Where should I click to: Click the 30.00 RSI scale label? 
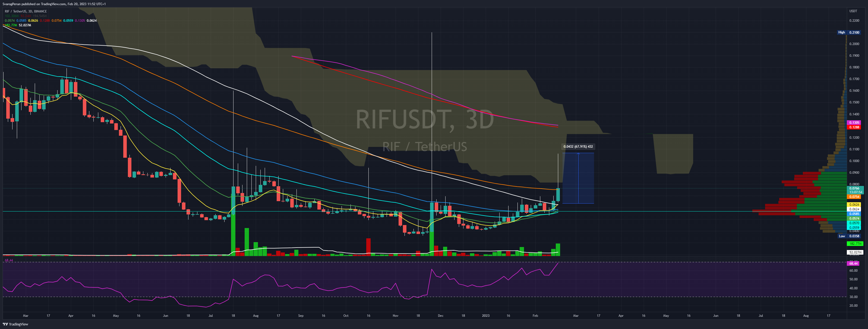(854, 297)
